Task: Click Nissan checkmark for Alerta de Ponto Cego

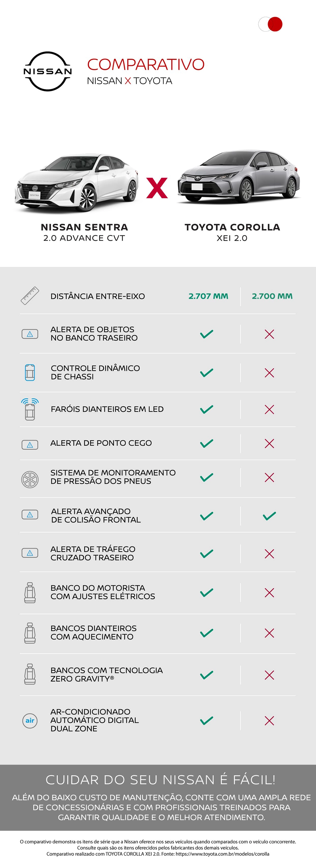Action: coord(207,444)
